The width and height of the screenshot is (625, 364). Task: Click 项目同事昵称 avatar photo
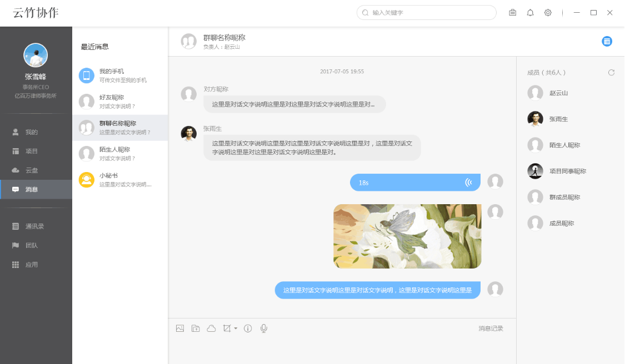pyautogui.click(x=535, y=171)
